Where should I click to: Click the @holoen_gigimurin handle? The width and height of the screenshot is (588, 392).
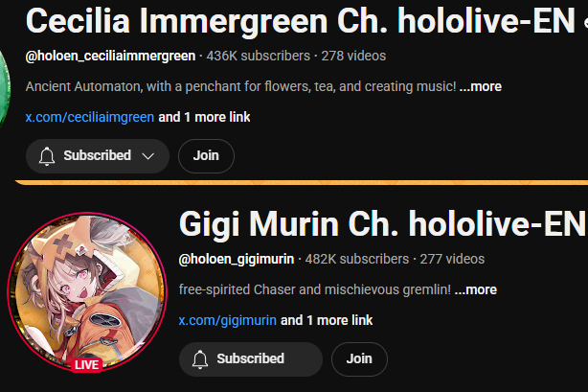click(237, 259)
